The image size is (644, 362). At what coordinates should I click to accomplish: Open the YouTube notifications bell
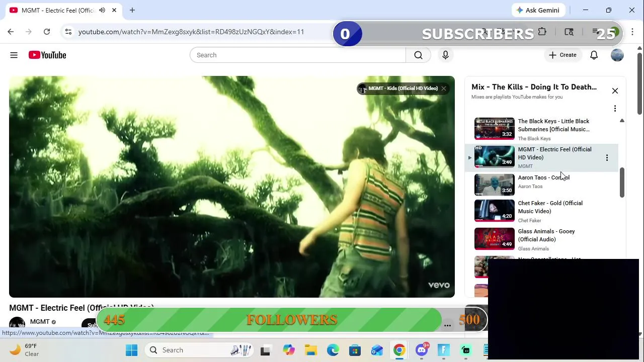point(594,55)
